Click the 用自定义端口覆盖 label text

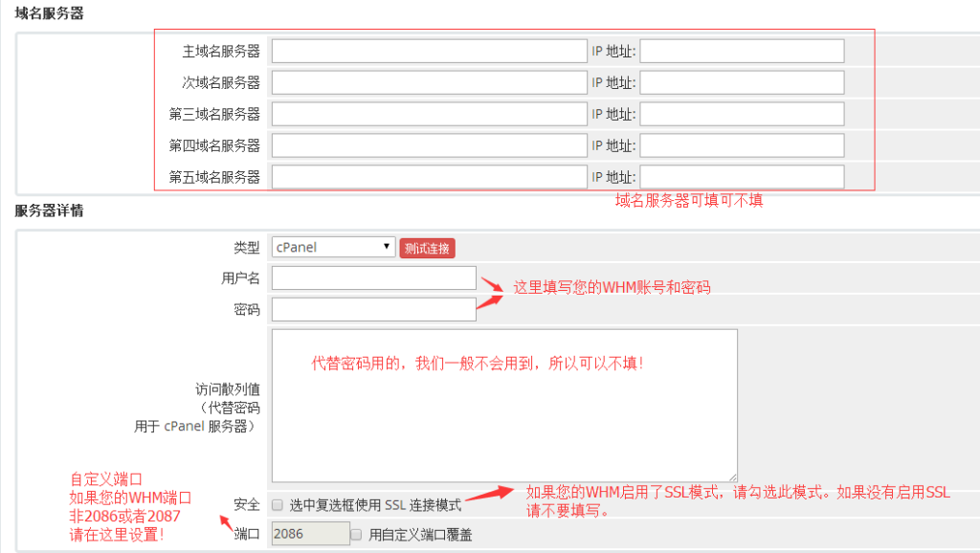tap(420, 535)
